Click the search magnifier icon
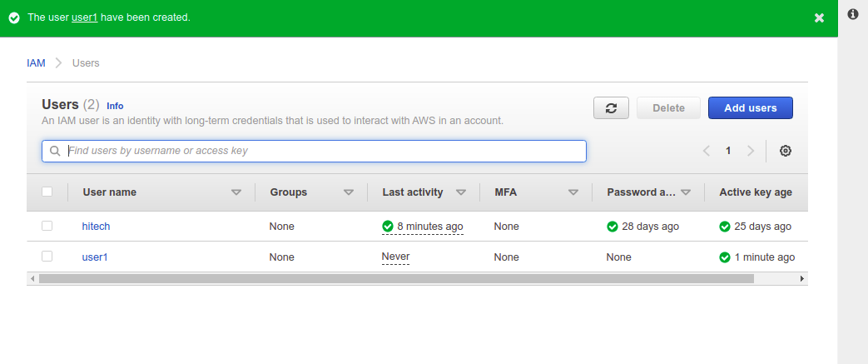Image resolution: width=868 pixels, height=364 pixels. coord(55,151)
